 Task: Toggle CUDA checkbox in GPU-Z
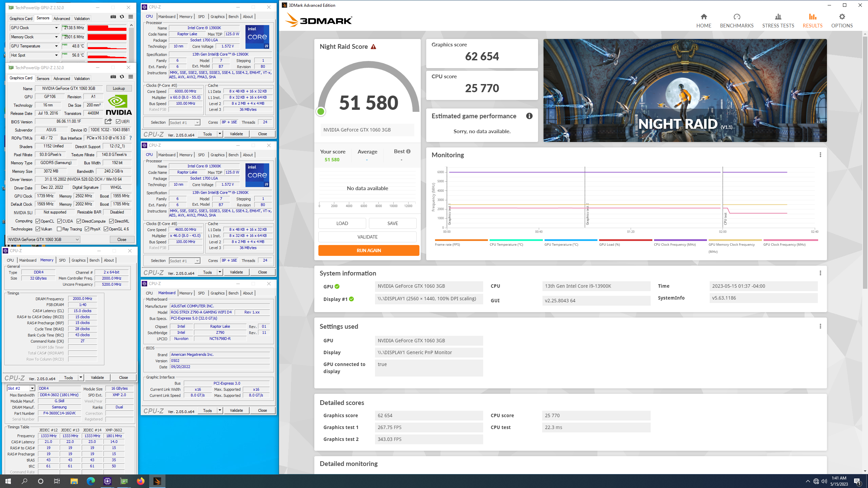click(x=59, y=221)
